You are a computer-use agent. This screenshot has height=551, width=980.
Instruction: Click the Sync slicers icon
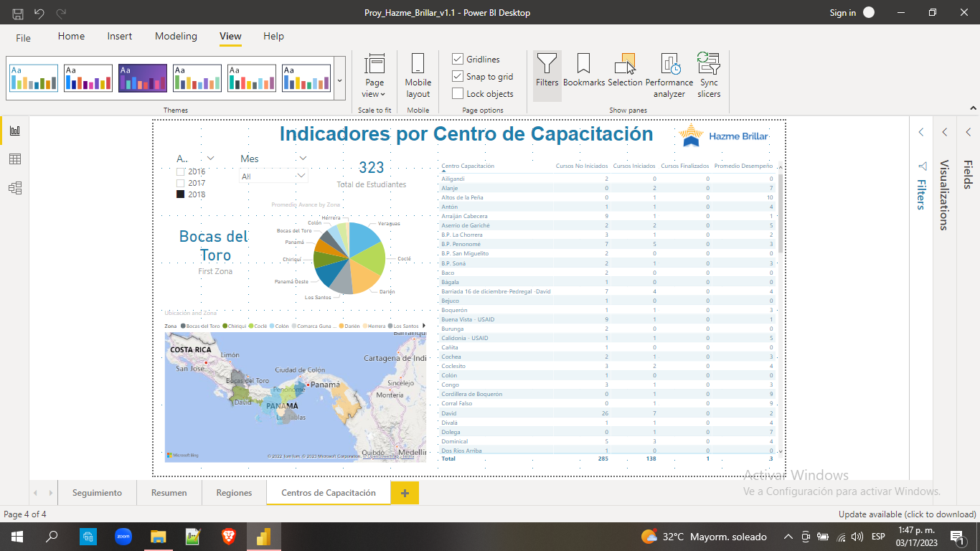[709, 75]
